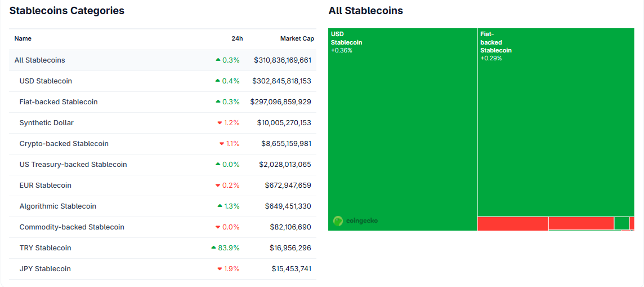Click the red down arrow for JPY Stablecoin
Image resolution: width=644 pixels, height=287 pixels.
220,269
